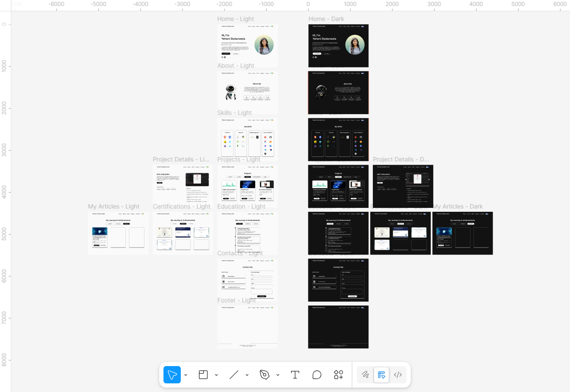Select the Frame tool
This screenshot has width=570, height=392.
[203, 375]
